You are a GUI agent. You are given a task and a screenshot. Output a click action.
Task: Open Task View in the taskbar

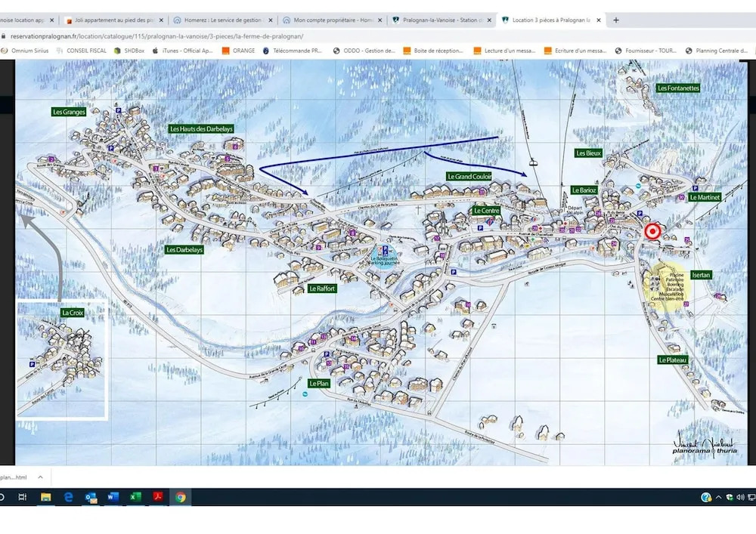click(x=23, y=497)
